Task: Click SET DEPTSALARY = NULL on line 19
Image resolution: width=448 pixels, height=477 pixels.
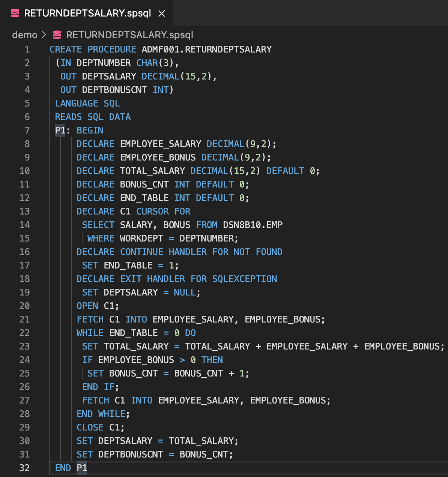Action: (140, 292)
